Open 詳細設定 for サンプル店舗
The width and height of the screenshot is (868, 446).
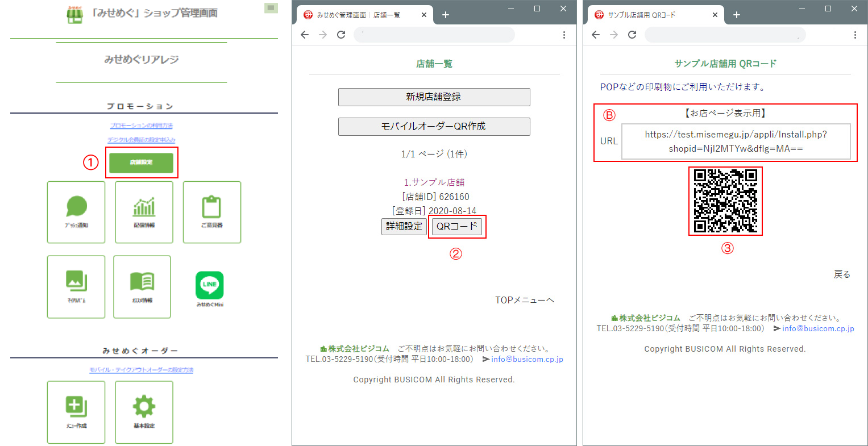404,226
